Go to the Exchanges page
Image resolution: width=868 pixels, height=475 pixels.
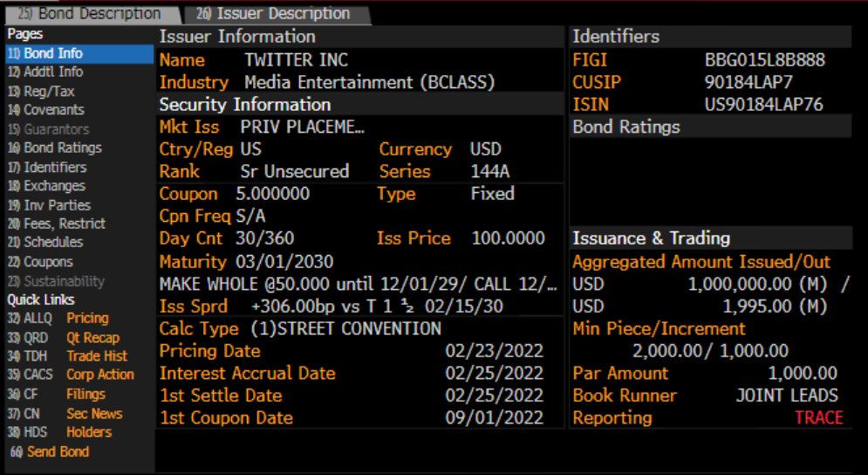(x=46, y=186)
